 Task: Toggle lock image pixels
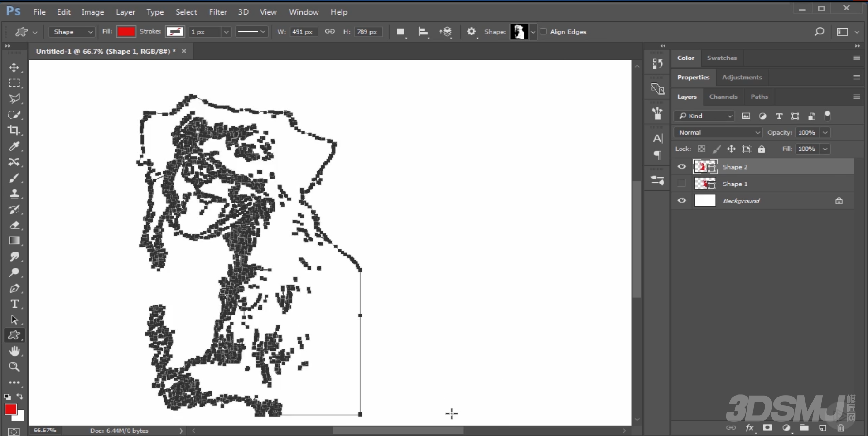tap(717, 149)
